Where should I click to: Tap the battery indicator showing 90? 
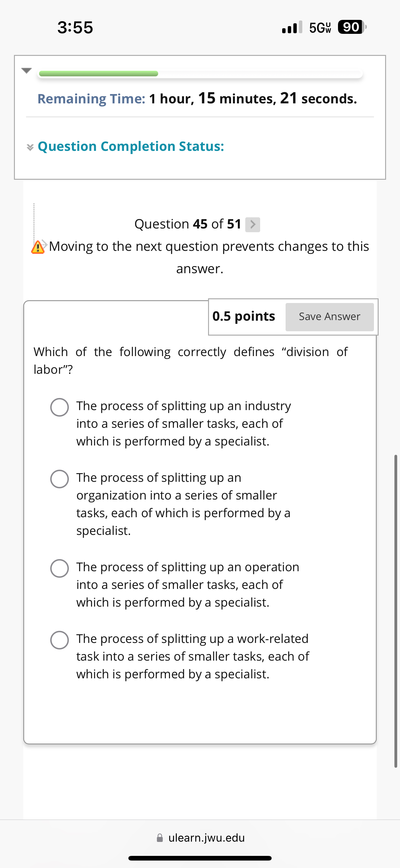pos(352,27)
